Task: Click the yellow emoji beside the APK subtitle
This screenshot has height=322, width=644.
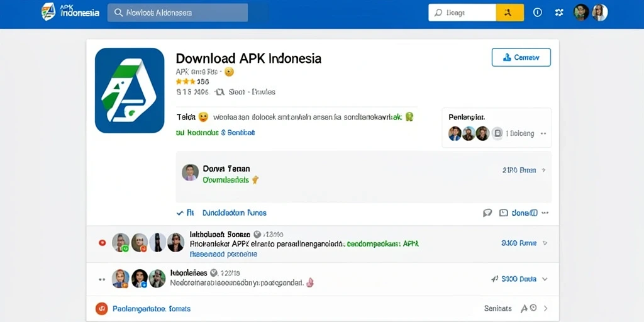Action: tap(229, 72)
